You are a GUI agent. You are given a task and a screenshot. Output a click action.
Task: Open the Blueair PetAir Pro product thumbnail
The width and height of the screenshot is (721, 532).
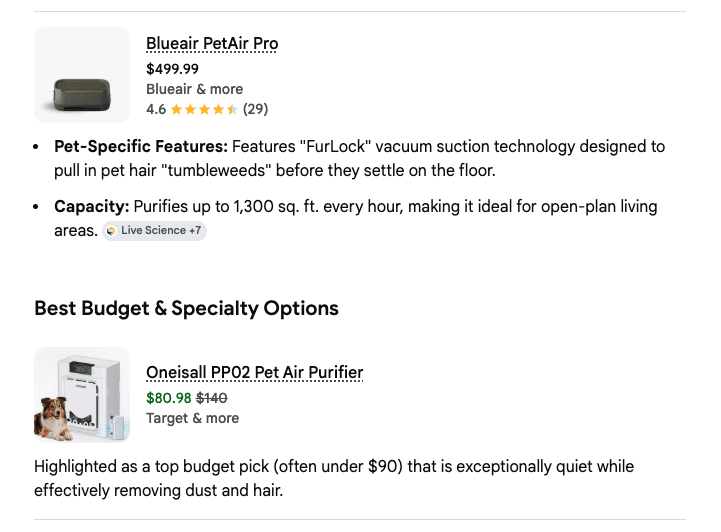81,75
